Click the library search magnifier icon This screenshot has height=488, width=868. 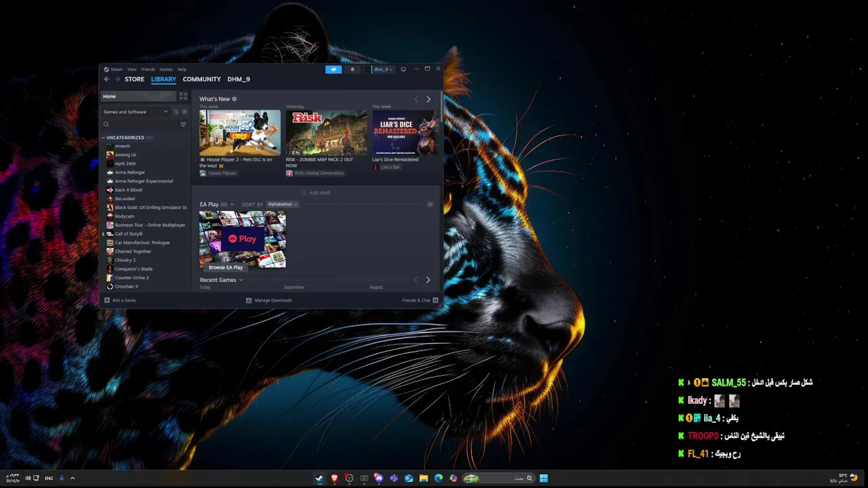pyautogui.click(x=106, y=125)
